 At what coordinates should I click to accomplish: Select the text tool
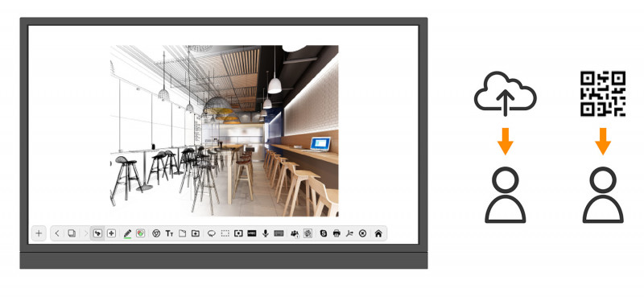pyautogui.click(x=169, y=233)
